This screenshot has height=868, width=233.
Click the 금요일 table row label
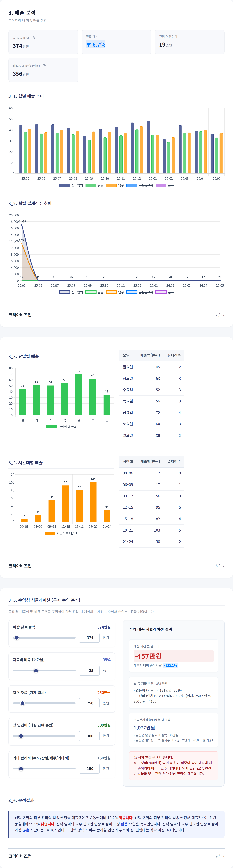tap(128, 412)
